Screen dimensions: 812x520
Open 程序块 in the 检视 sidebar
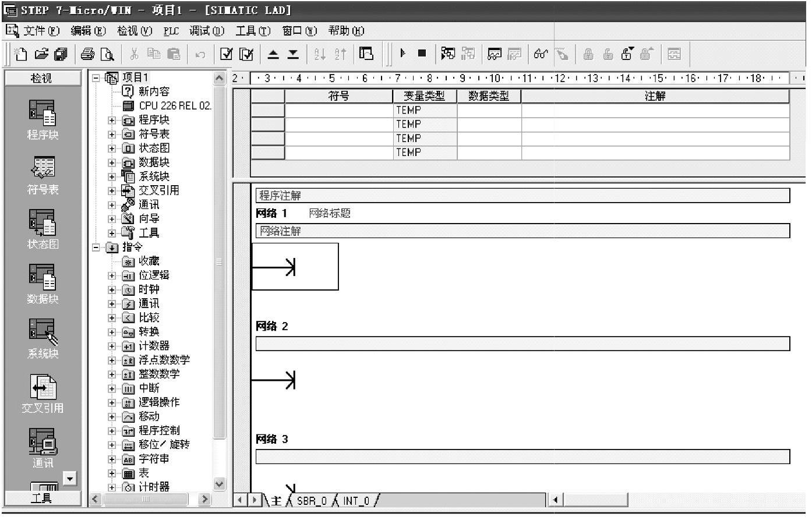[x=43, y=119]
